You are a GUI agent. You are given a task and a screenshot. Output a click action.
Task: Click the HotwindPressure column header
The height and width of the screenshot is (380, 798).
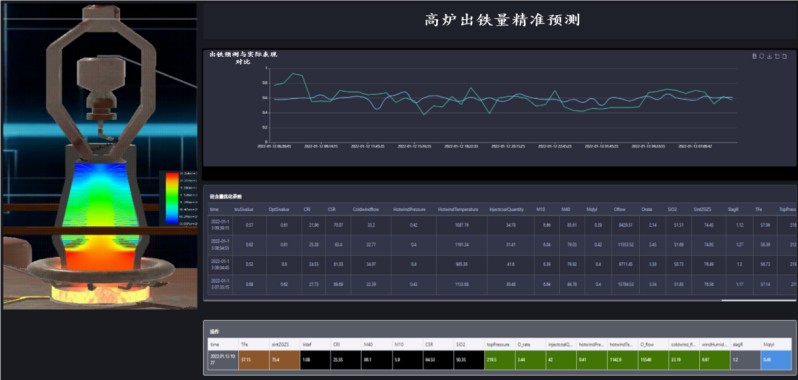click(x=409, y=209)
